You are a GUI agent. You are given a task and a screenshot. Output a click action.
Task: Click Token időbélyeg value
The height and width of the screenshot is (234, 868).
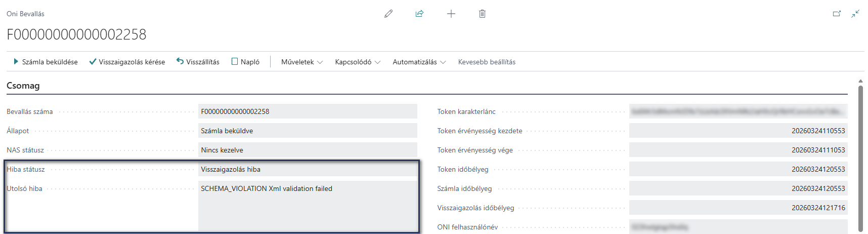739,169
